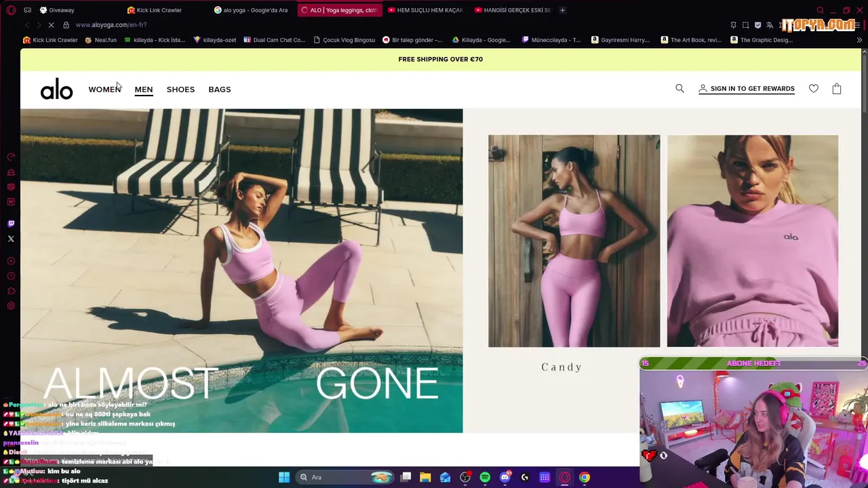This screenshot has height=488, width=868.
Task: Open Discord from the taskbar
Action: [x=505, y=477]
